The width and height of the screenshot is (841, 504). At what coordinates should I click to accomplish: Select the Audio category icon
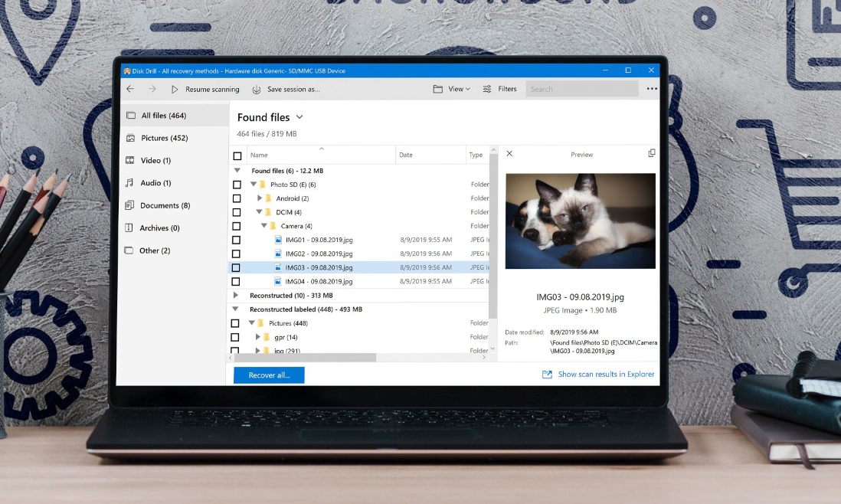click(129, 182)
